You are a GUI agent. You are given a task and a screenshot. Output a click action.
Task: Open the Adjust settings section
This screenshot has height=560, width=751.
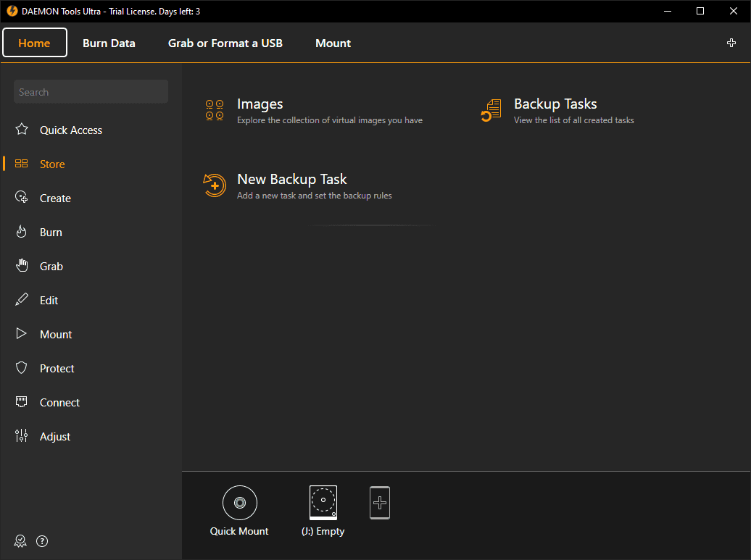[x=55, y=437]
